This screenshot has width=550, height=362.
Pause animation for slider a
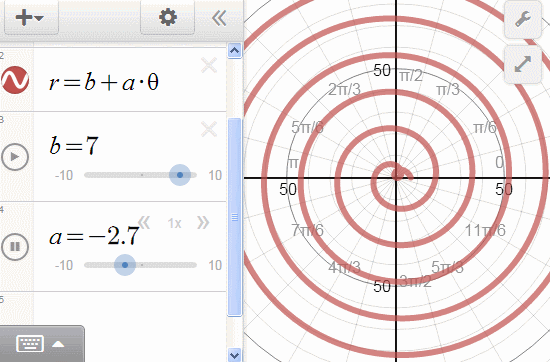15,247
